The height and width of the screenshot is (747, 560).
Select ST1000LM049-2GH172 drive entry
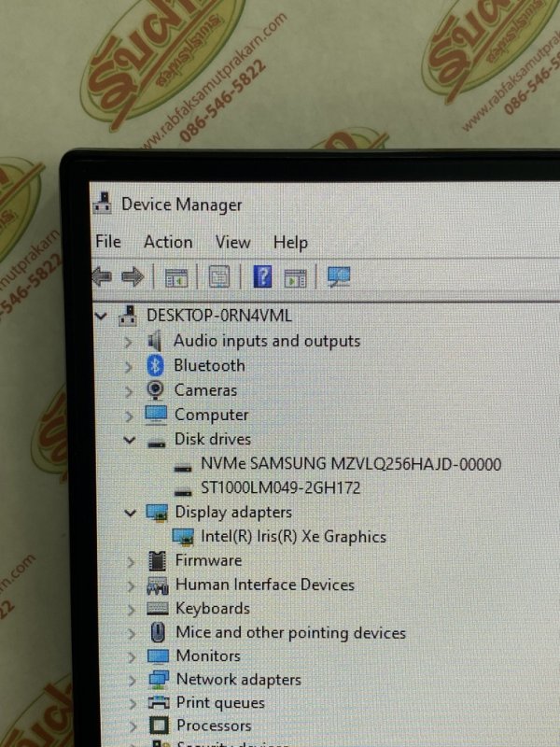281,487
